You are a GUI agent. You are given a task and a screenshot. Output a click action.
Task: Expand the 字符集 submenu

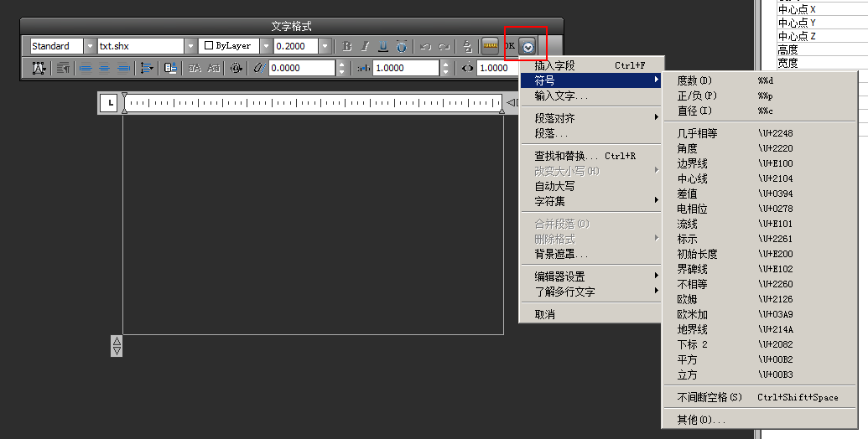(x=591, y=201)
